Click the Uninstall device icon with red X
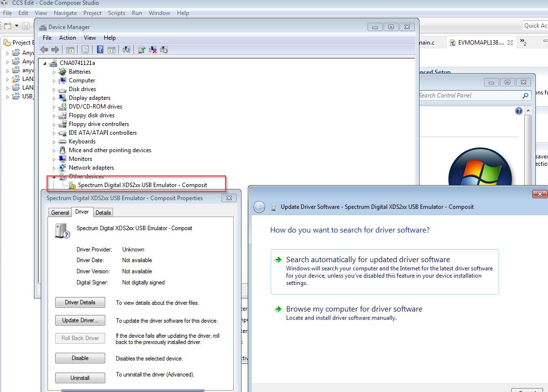Viewport: 548px width, 392px height. coord(153,49)
